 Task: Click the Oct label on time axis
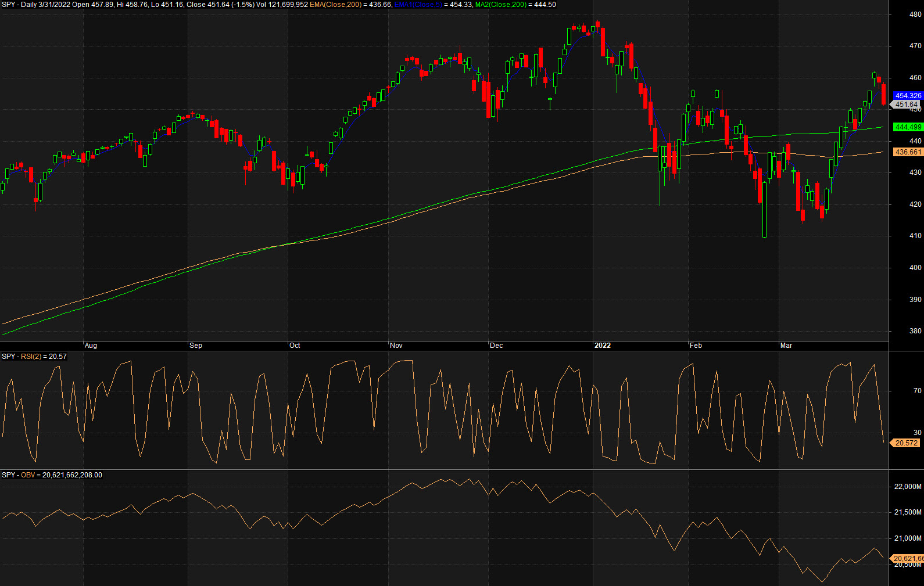point(295,346)
